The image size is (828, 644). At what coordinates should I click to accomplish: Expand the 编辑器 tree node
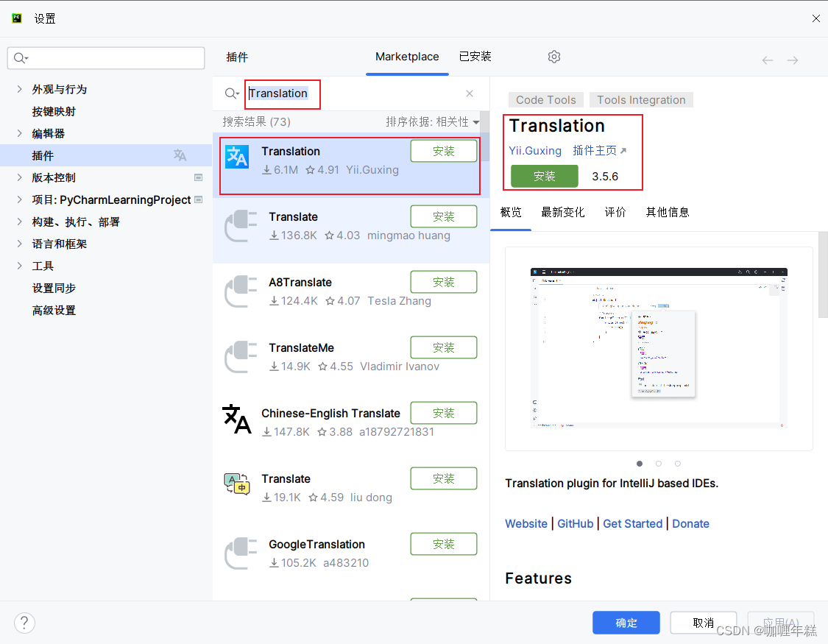click(x=20, y=133)
